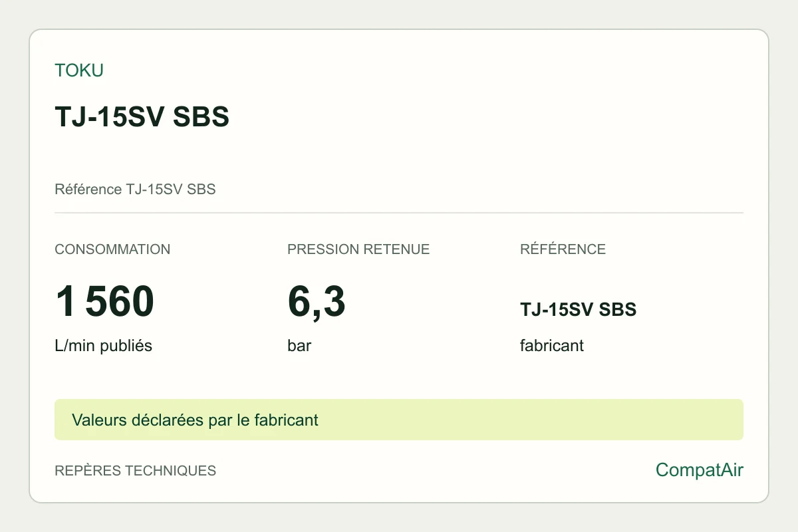
Task: Open the REPÈRES TECHNIQUES section
Action: (135, 471)
